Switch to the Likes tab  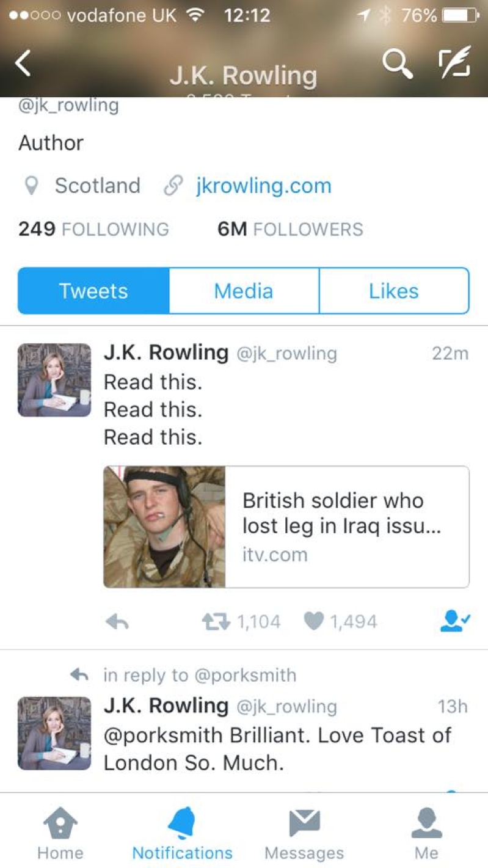[x=394, y=291]
